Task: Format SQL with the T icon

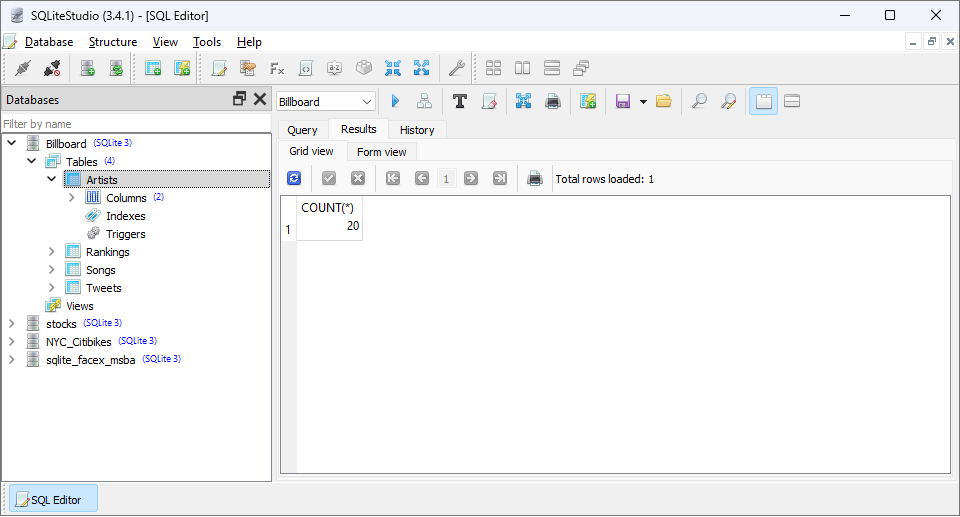Action: (460, 101)
